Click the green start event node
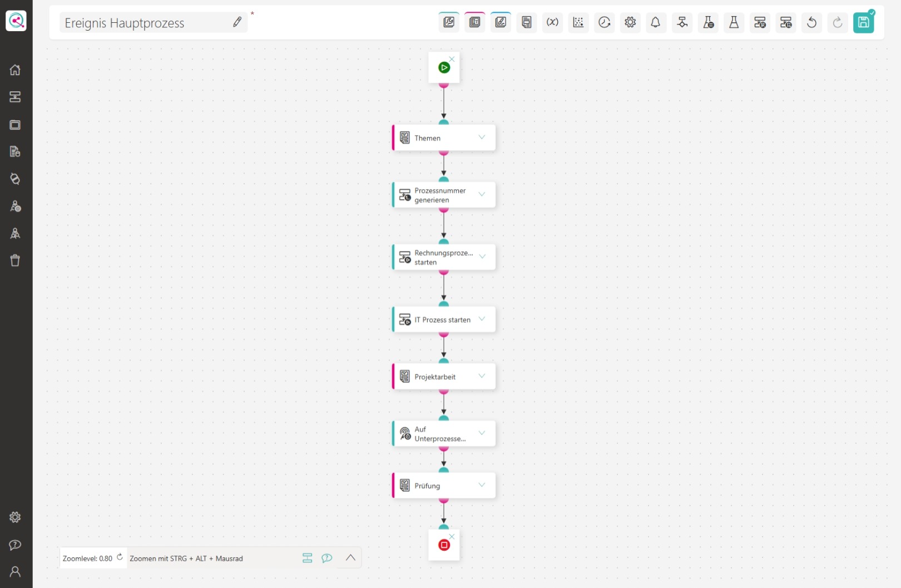Screen dimensions: 901x588 [x=444, y=68]
